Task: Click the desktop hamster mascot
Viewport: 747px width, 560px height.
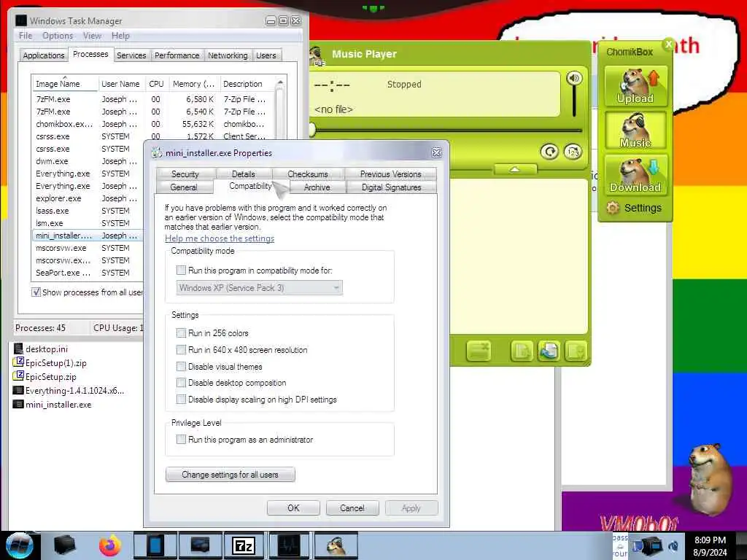Action: (x=711, y=480)
